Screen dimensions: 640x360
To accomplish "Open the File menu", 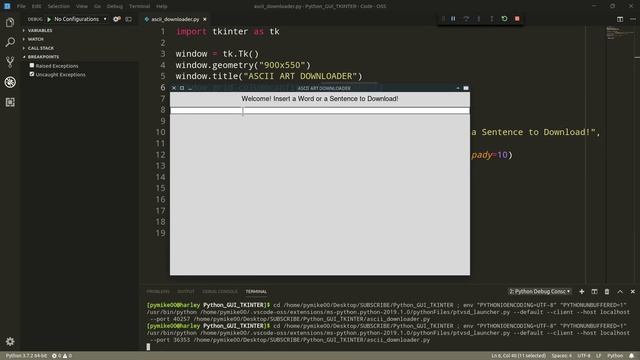I will coord(21,6).
